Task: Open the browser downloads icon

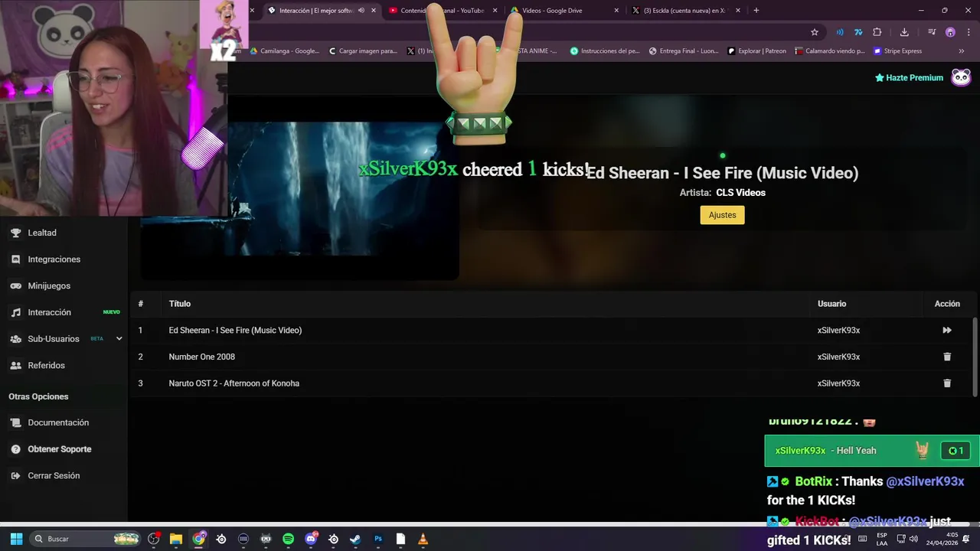Action: point(904,32)
